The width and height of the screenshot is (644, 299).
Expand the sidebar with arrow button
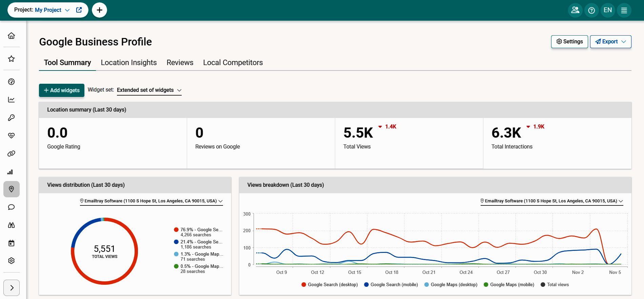pos(12,288)
